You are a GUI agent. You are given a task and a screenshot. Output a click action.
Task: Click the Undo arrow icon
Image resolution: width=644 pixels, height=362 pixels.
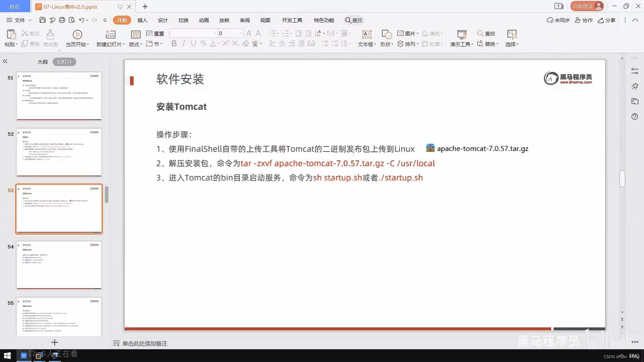[x=82, y=20]
